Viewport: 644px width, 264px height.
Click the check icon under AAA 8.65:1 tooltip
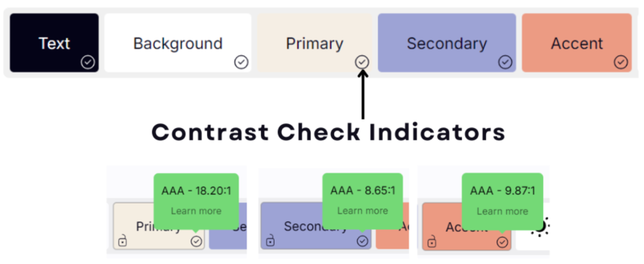pos(362,241)
